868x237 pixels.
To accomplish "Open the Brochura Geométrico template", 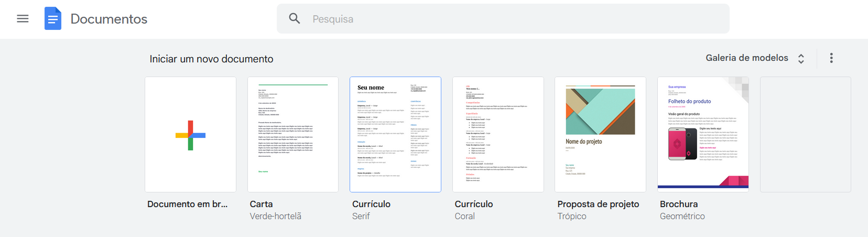I will click(703, 135).
